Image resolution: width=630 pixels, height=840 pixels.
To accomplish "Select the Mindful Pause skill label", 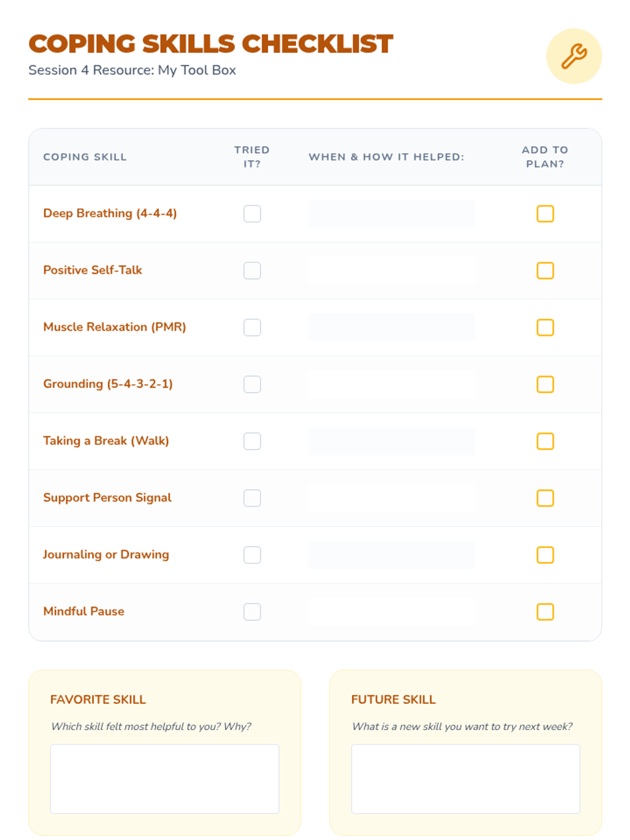I will (84, 611).
